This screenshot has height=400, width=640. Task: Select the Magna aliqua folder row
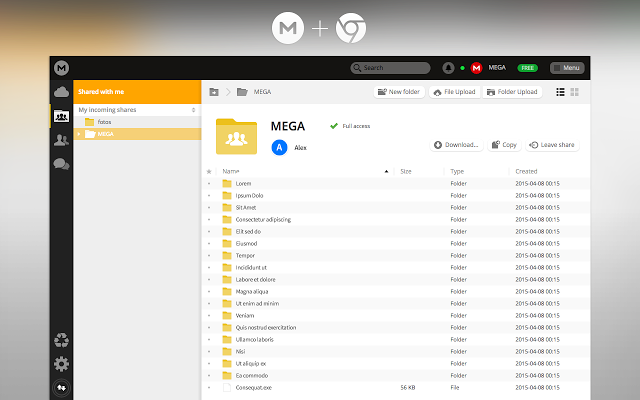[x=396, y=291]
